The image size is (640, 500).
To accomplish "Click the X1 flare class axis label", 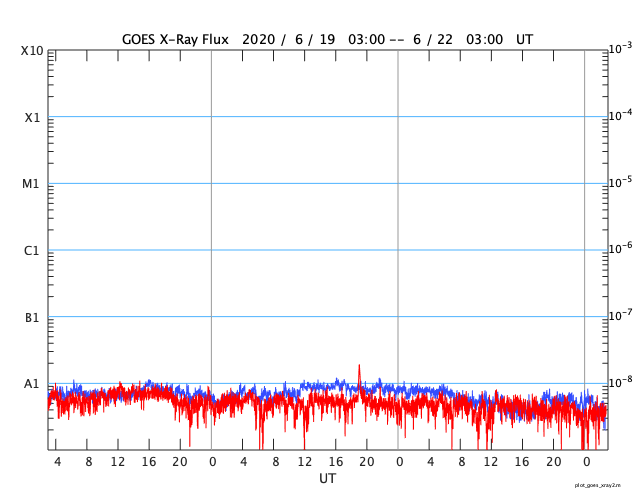I will coord(33,118).
